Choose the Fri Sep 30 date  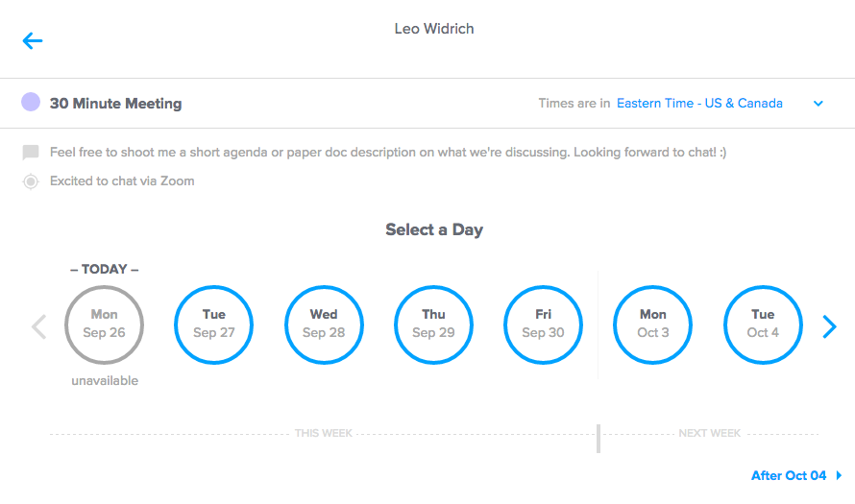[x=543, y=324]
